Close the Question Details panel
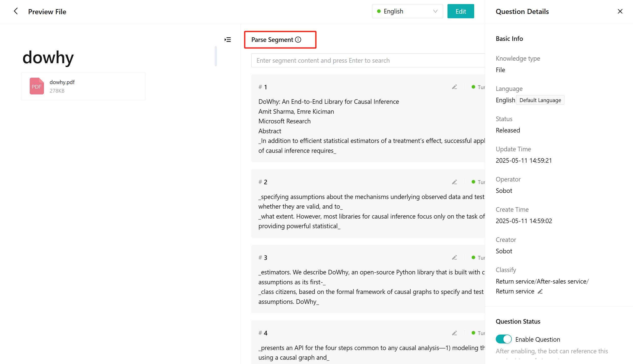 (x=620, y=11)
